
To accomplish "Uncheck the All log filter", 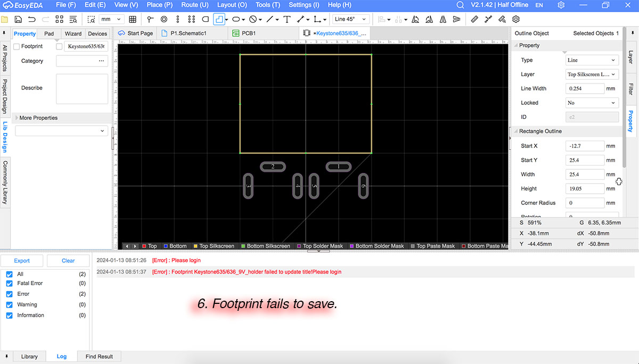I will 9,274.
